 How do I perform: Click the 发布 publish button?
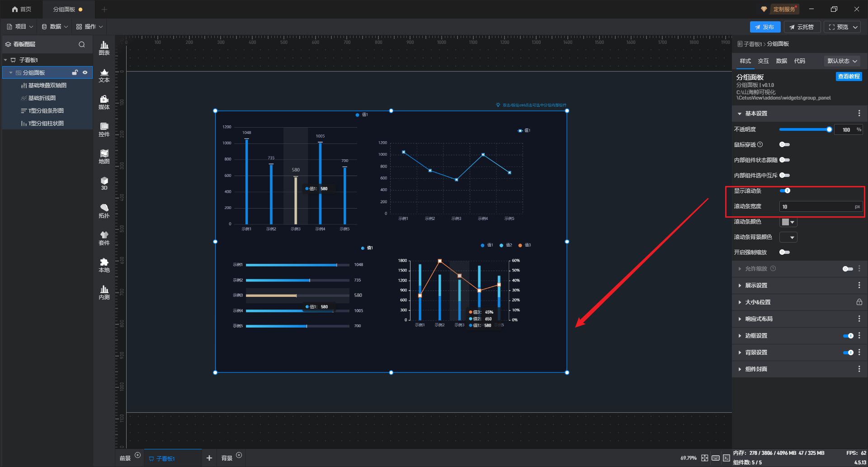pyautogui.click(x=764, y=27)
